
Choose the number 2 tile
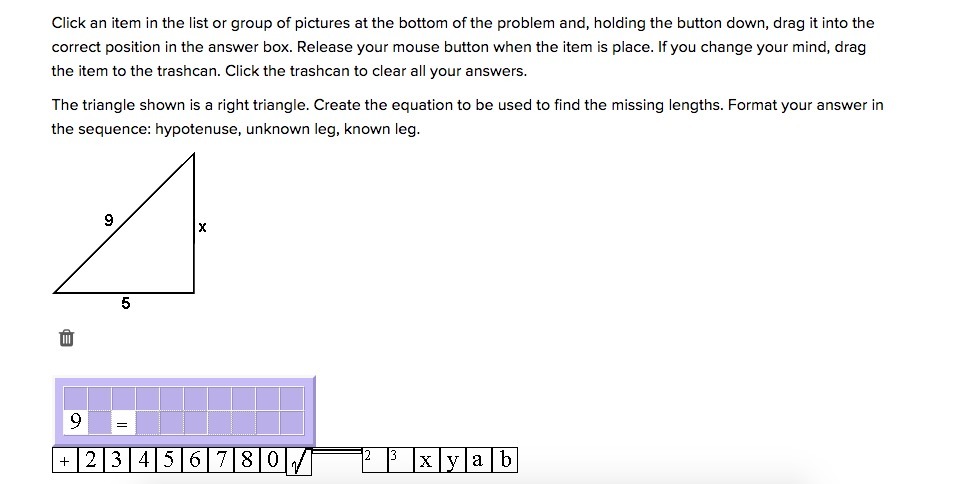point(91,461)
